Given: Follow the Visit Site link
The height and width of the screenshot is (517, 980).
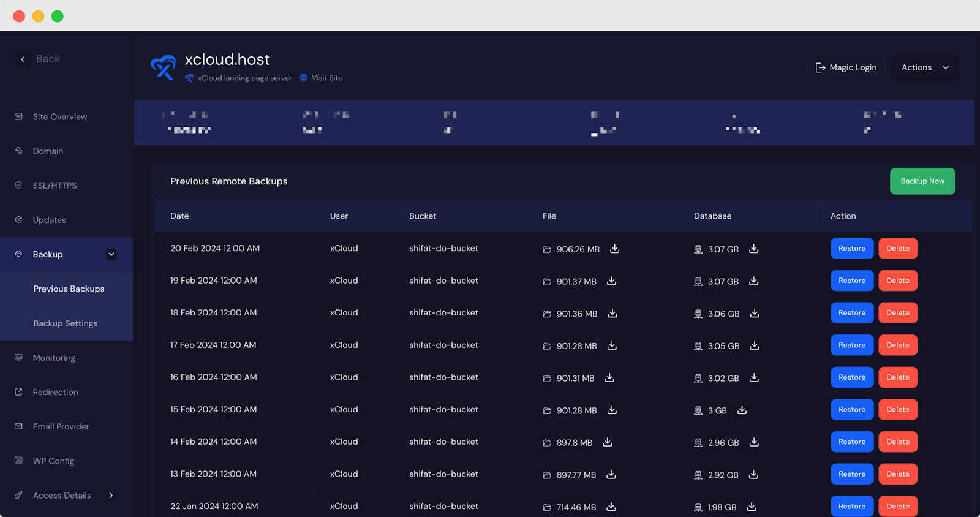Looking at the screenshot, I should [x=326, y=78].
